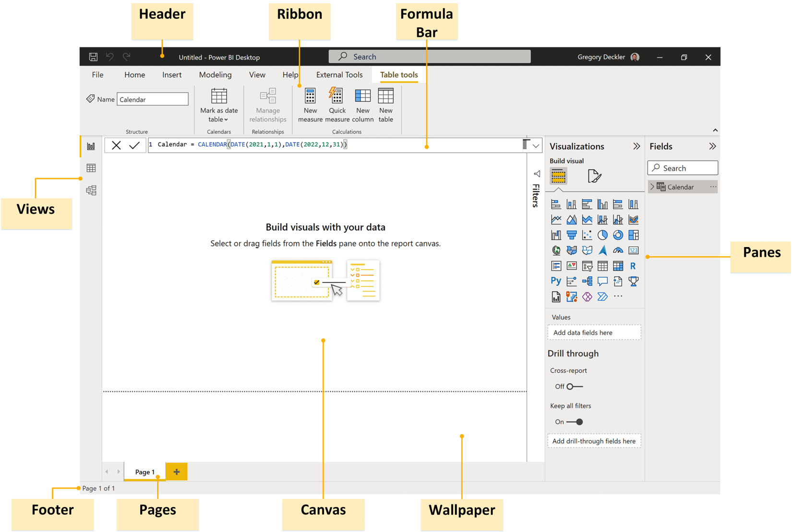Switch to the Model view icon
The width and height of the screenshot is (792, 532).
91,190
